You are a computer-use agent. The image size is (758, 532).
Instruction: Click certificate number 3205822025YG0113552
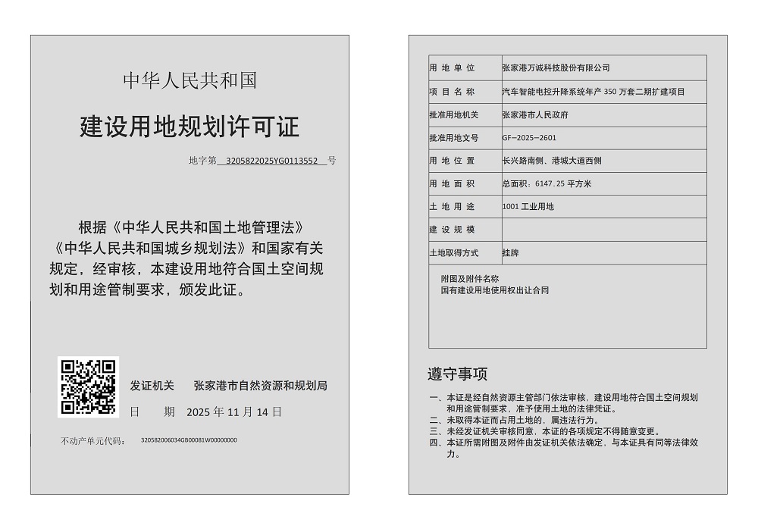tap(272, 161)
